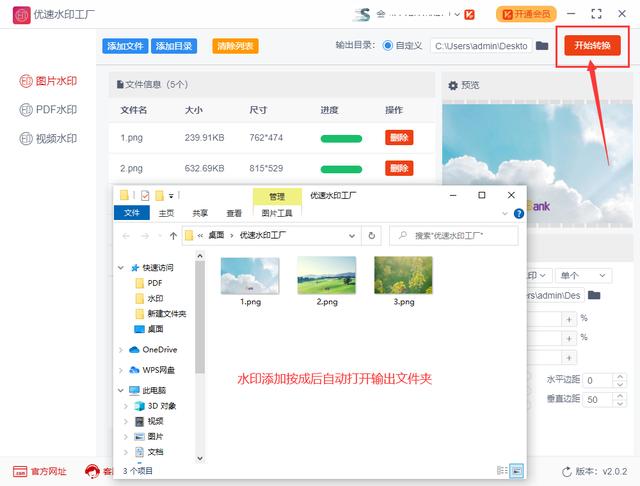Select 3.png thumbnail in Explorer
Screen dimensions: 640x486
[x=404, y=282]
